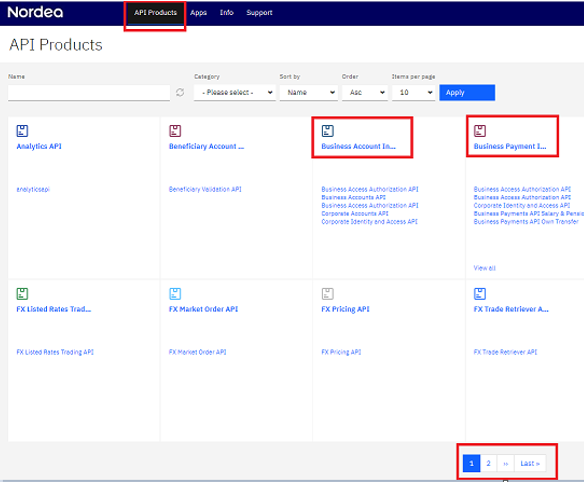Click the Business Accounts API link

(353, 197)
